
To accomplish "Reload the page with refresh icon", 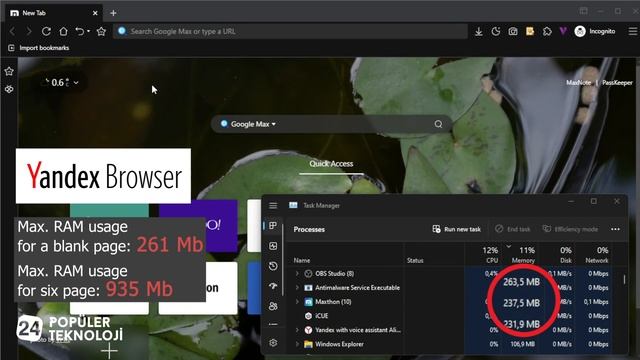I will pyautogui.click(x=46, y=31).
